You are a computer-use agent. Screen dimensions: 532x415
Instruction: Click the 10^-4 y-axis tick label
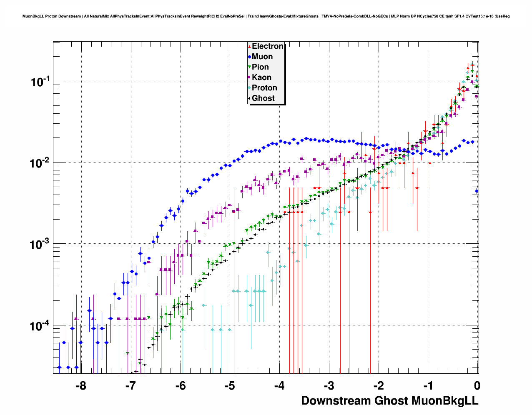tap(40, 326)
